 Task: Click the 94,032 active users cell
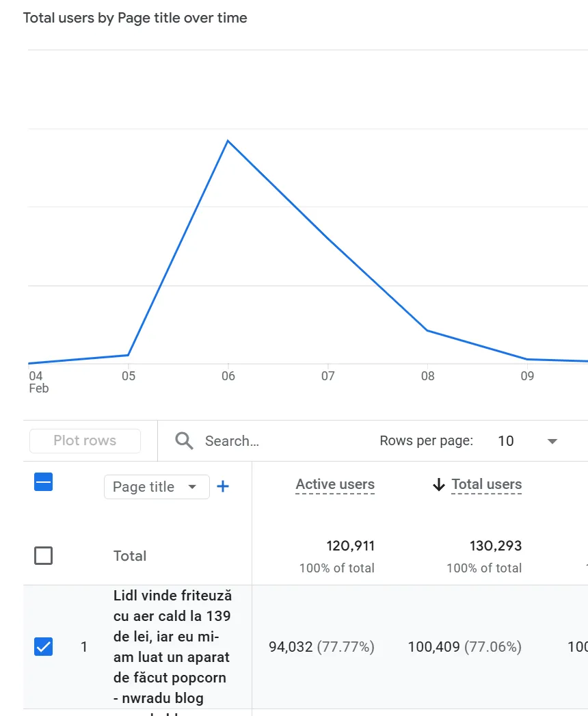[321, 647]
